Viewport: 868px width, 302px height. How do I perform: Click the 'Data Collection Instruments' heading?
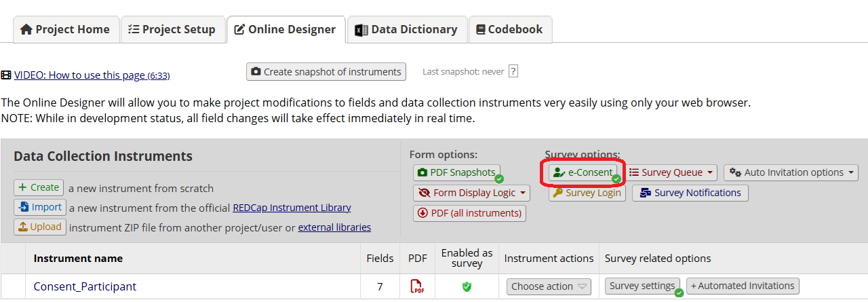pyautogui.click(x=103, y=156)
